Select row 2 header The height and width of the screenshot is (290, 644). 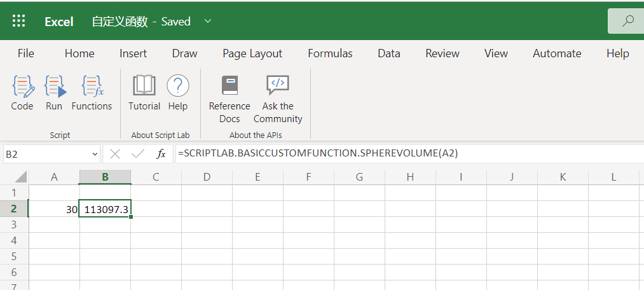pyautogui.click(x=14, y=209)
